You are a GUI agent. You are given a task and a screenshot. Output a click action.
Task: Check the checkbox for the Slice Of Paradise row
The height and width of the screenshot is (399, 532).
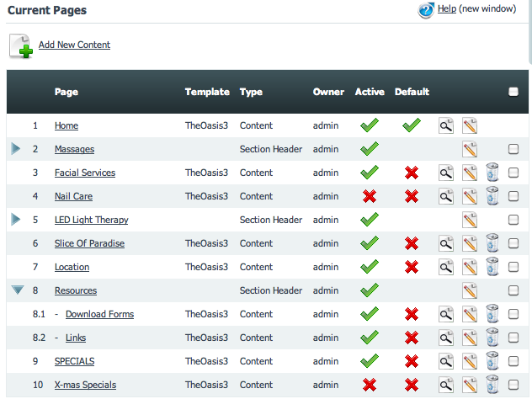coord(513,243)
